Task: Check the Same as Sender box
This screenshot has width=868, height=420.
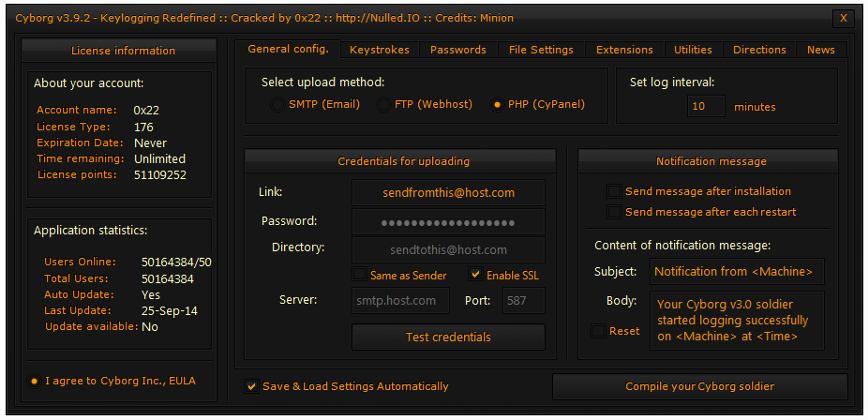Action: 359,275
